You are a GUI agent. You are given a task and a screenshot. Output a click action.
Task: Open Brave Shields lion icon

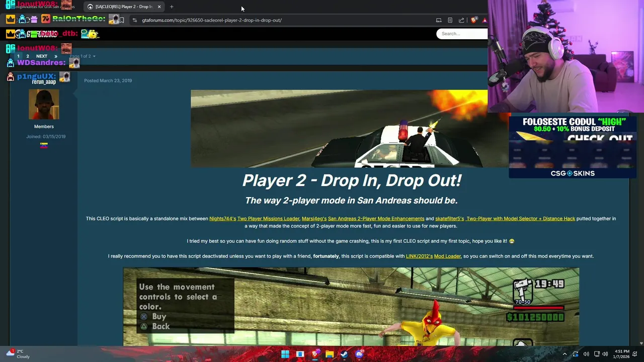pos(474,20)
